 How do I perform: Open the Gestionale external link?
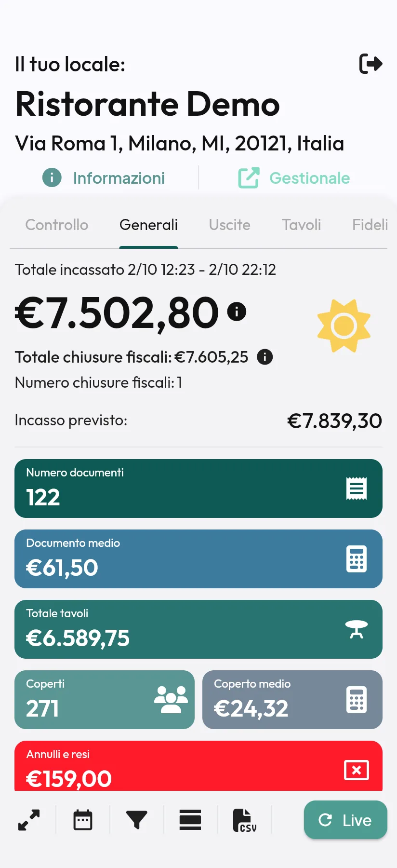294,178
